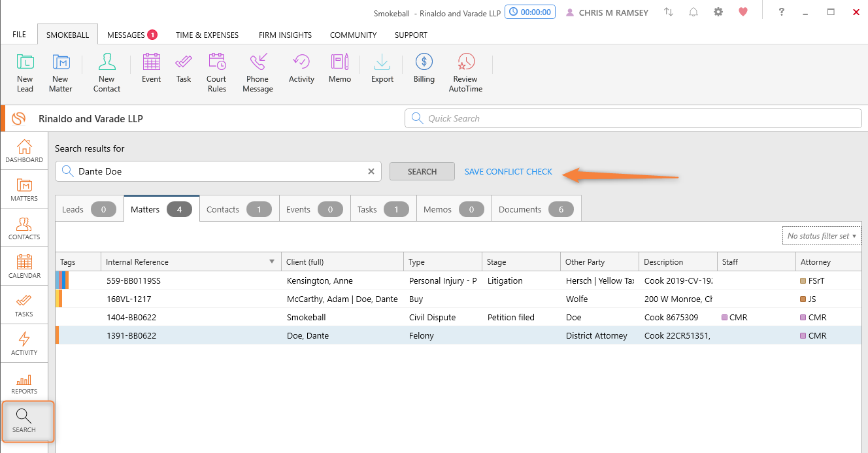
Task: Click the heart icon in title bar
Action: click(x=743, y=12)
